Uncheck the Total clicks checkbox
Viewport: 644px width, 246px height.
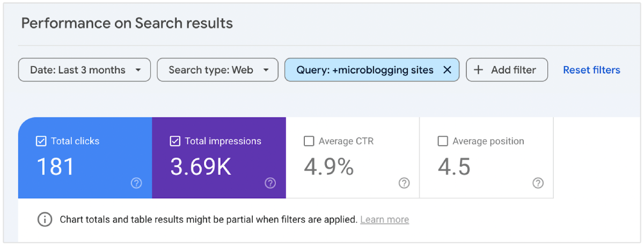41,141
